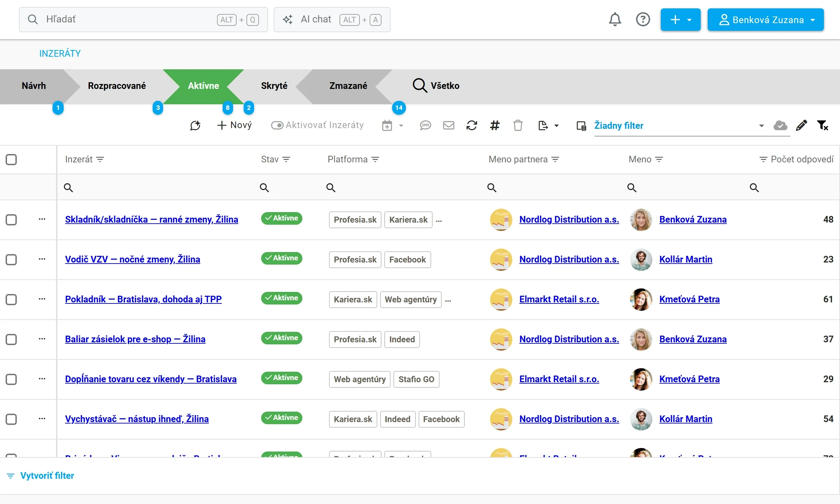The height and width of the screenshot is (504, 840).
Task: Tick the select-all checkbox in table header
Action: [11, 160]
